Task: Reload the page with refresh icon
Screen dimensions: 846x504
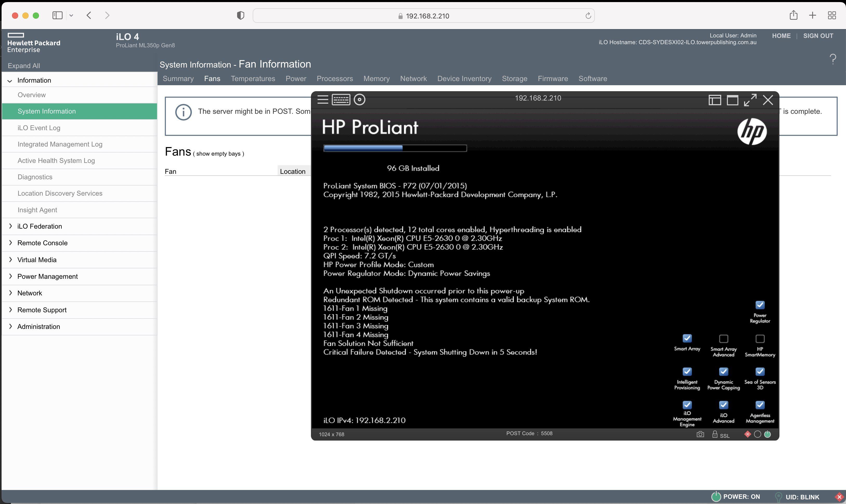Action: tap(588, 16)
